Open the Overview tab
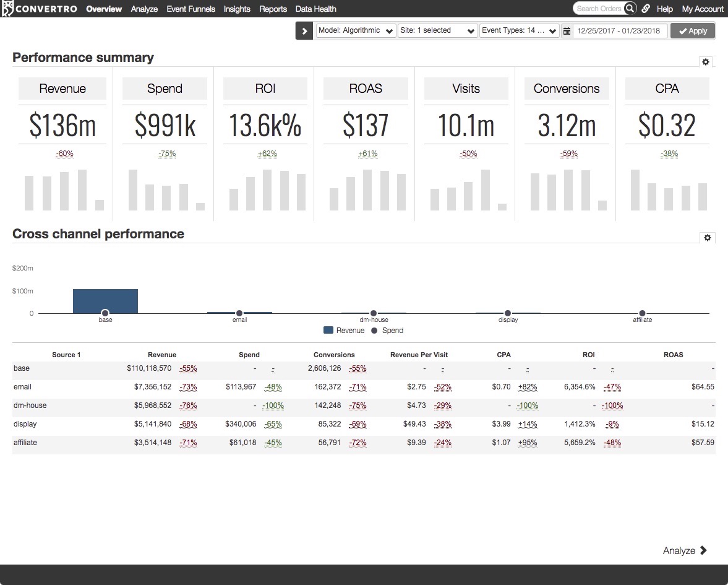 click(x=104, y=9)
